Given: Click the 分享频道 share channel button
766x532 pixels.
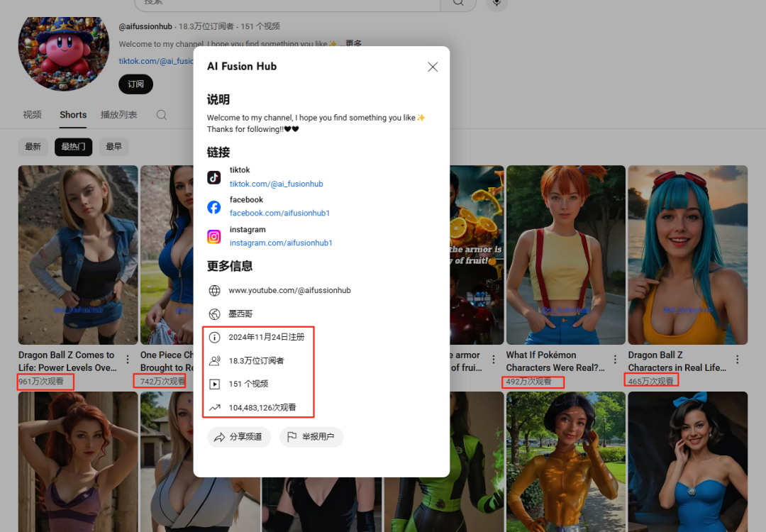Looking at the screenshot, I should click(x=239, y=437).
